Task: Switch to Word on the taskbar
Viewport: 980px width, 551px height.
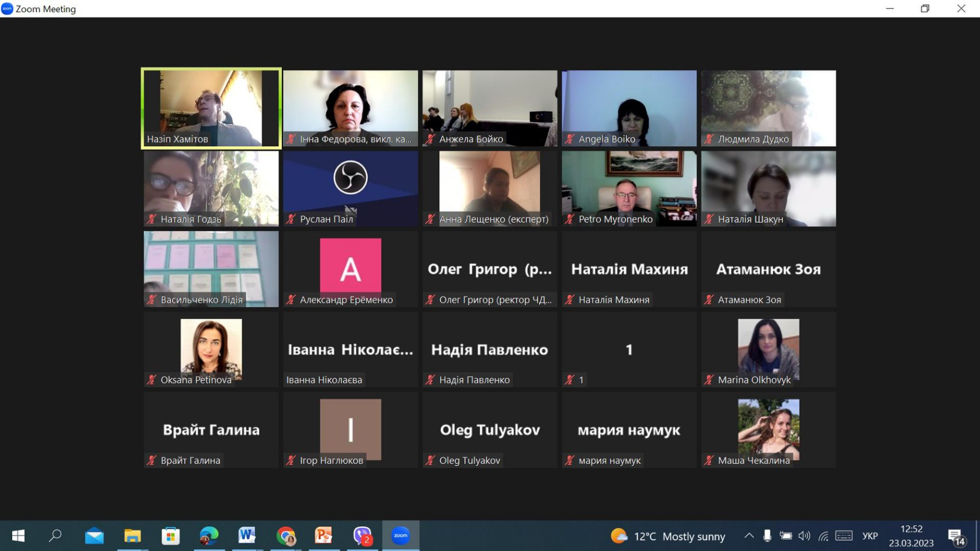Action: click(247, 536)
